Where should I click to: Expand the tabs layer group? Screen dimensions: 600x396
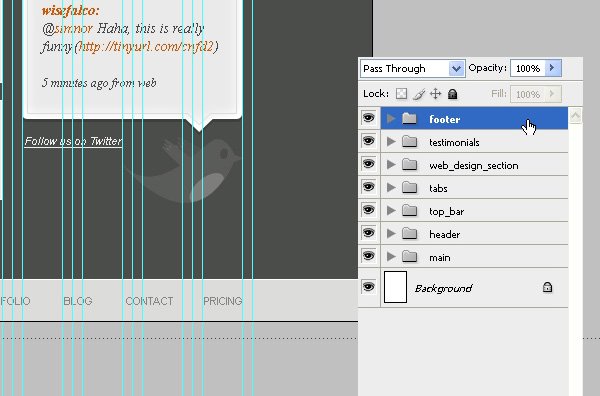(391, 188)
